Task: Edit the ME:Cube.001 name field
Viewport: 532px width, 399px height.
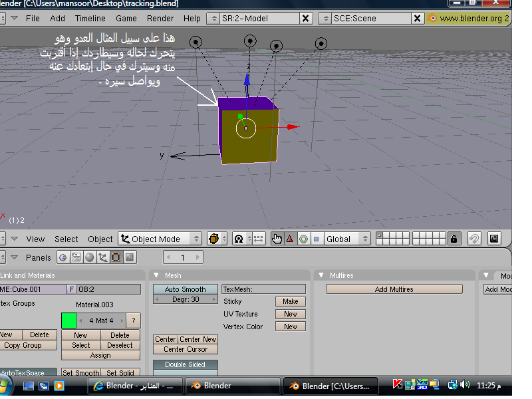Action: click(x=33, y=289)
